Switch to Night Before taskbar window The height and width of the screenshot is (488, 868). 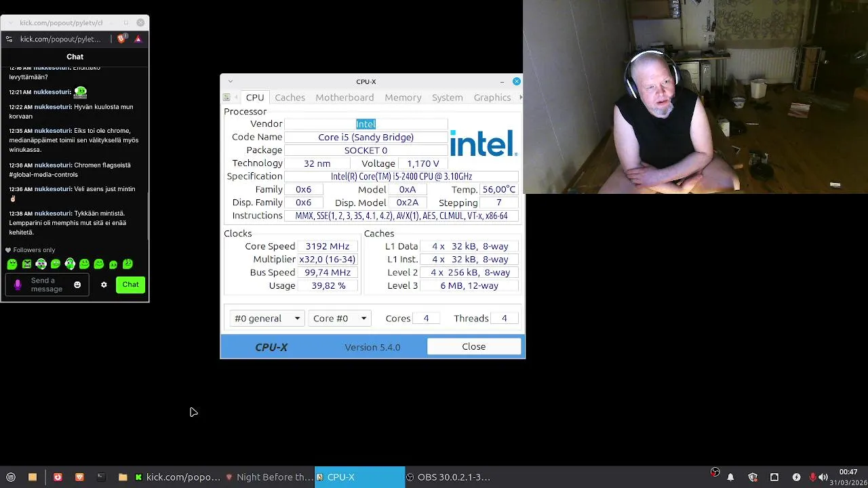tap(269, 477)
